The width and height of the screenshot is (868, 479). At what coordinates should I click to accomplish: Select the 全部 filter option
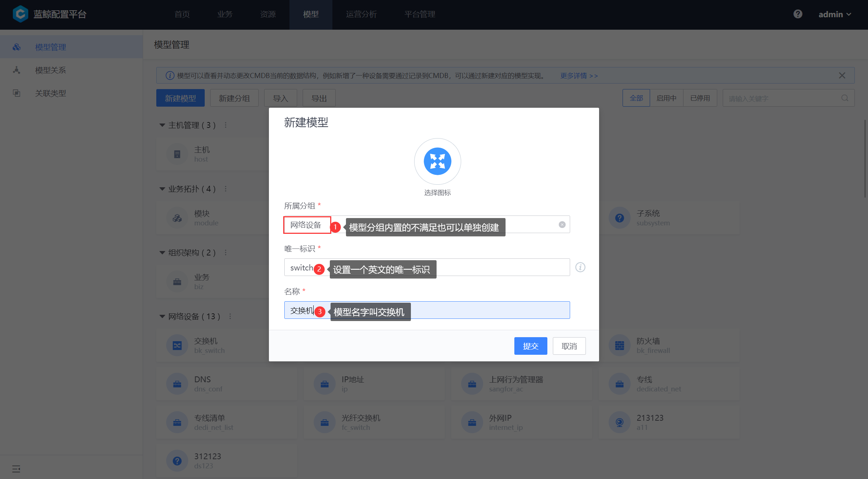click(x=636, y=98)
